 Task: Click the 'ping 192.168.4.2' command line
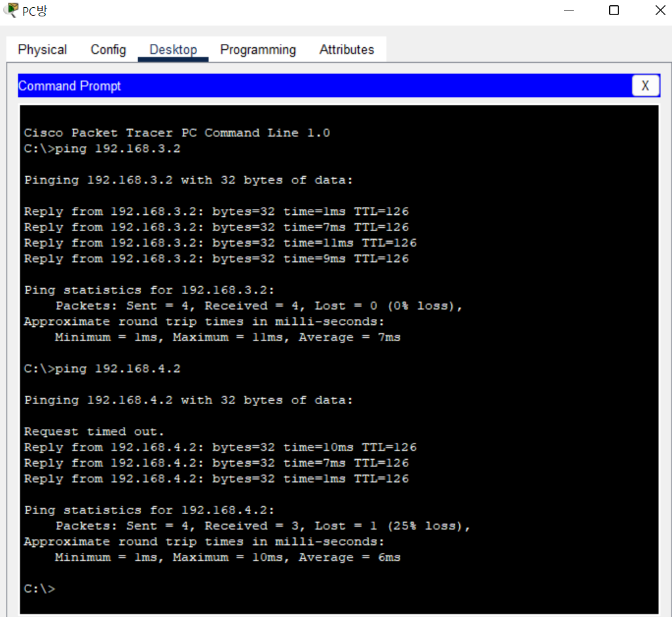pyautogui.click(x=102, y=369)
